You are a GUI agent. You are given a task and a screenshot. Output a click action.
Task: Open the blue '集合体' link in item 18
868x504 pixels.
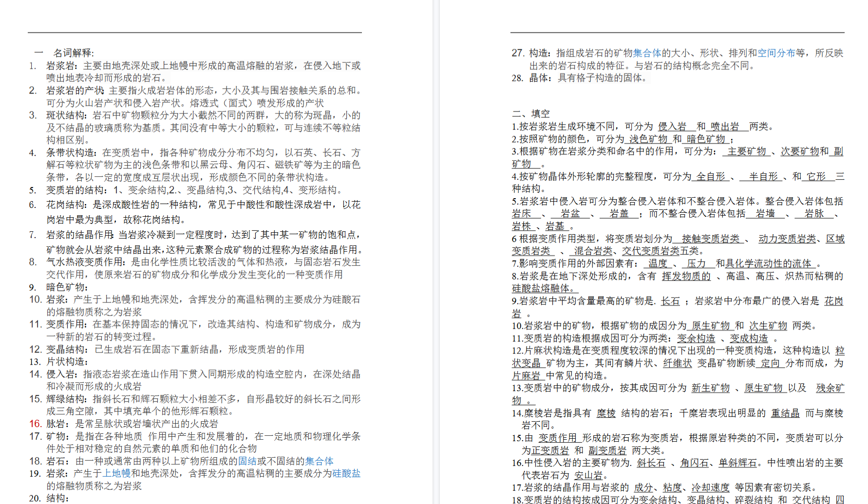(x=319, y=461)
